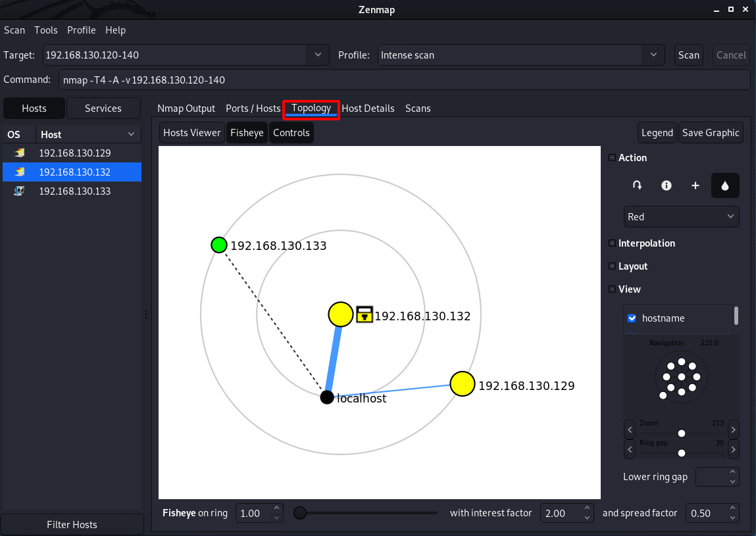Select the Info action icon

(667, 185)
